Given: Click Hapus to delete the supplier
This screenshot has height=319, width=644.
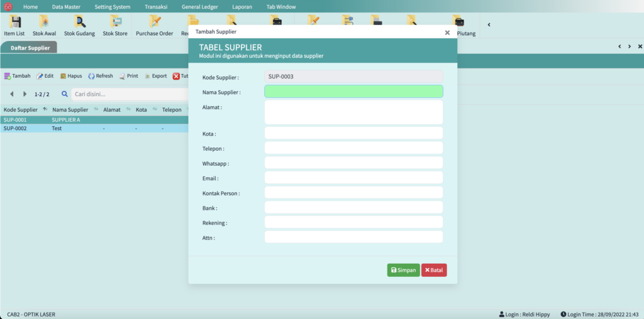Looking at the screenshot, I should (x=71, y=76).
